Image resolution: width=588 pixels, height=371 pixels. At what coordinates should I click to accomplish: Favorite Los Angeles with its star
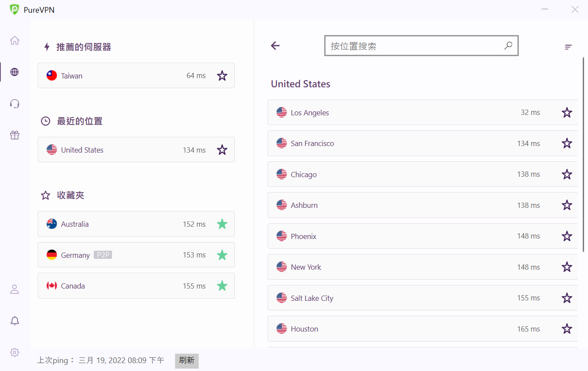point(567,113)
